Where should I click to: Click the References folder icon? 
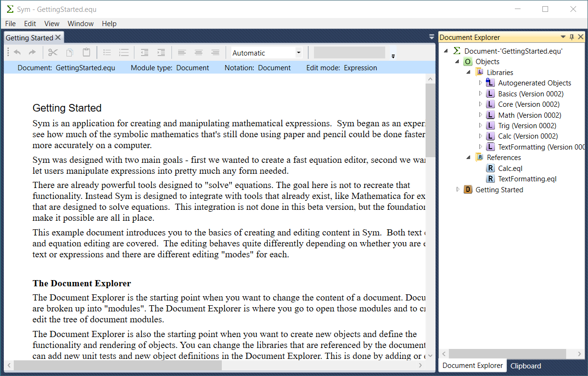[x=479, y=158]
